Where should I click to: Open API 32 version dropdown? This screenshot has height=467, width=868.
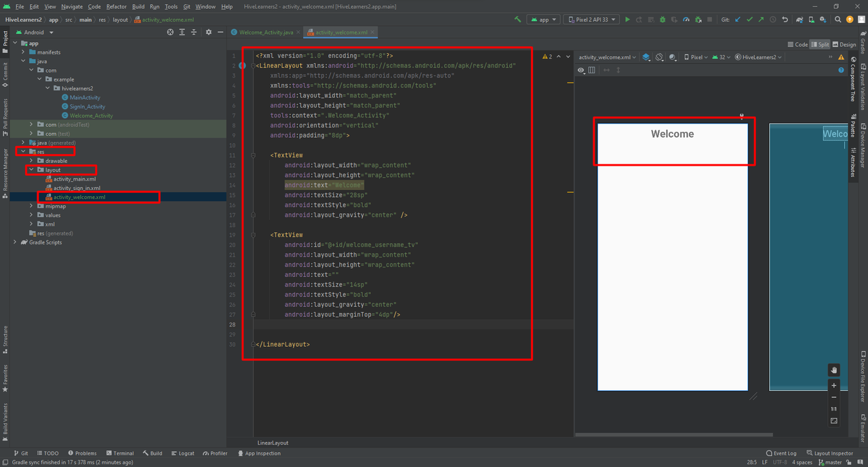[x=721, y=57]
